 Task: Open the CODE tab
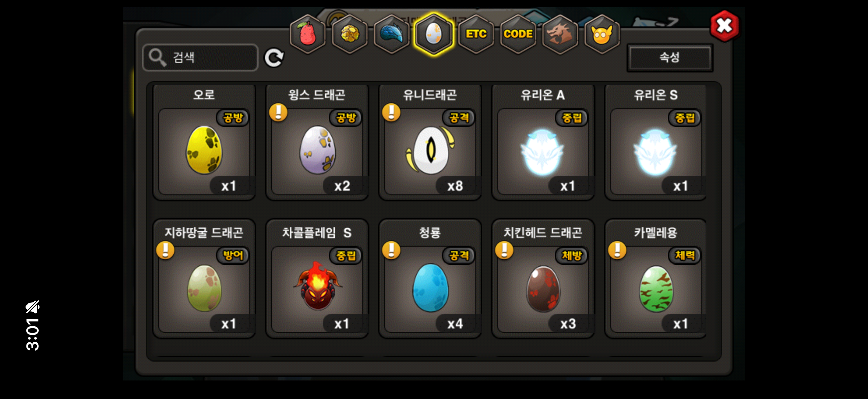[518, 34]
